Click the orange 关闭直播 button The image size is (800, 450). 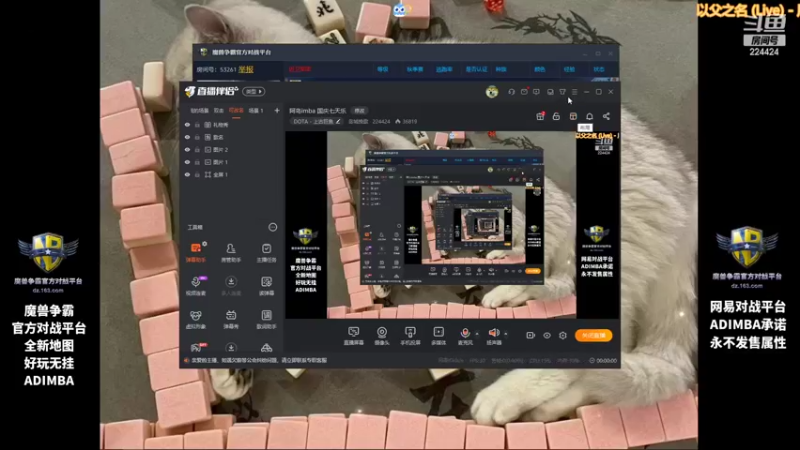593,335
